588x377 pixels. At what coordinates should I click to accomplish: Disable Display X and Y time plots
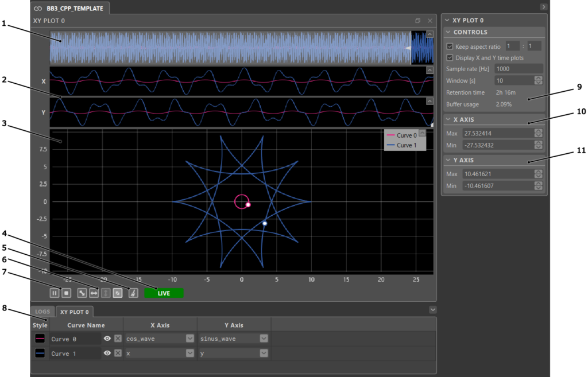[450, 57]
